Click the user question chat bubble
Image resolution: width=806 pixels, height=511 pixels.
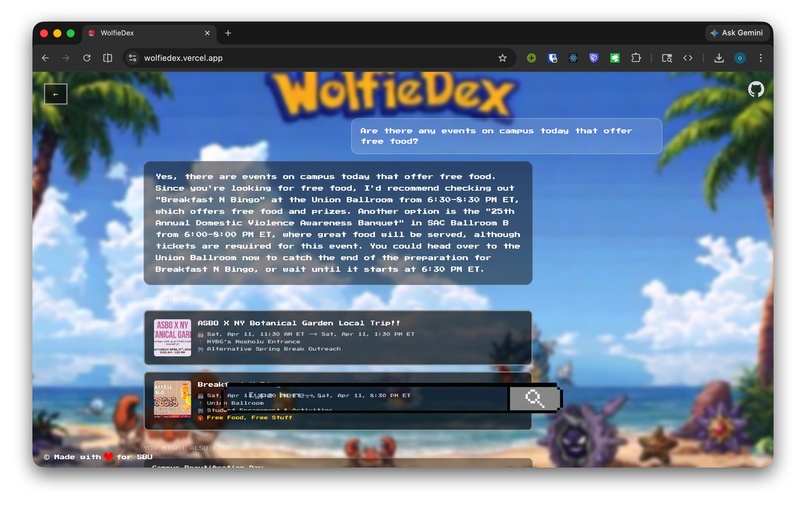[506, 136]
